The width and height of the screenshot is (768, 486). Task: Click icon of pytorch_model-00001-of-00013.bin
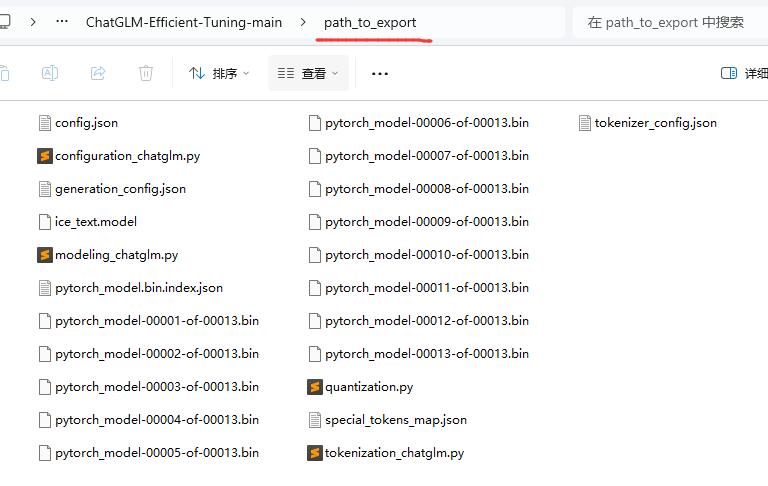click(x=45, y=321)
